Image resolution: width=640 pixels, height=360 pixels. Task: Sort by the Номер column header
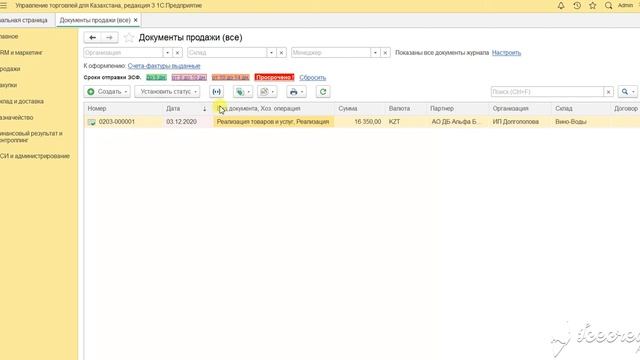click(x=97, y=109)
